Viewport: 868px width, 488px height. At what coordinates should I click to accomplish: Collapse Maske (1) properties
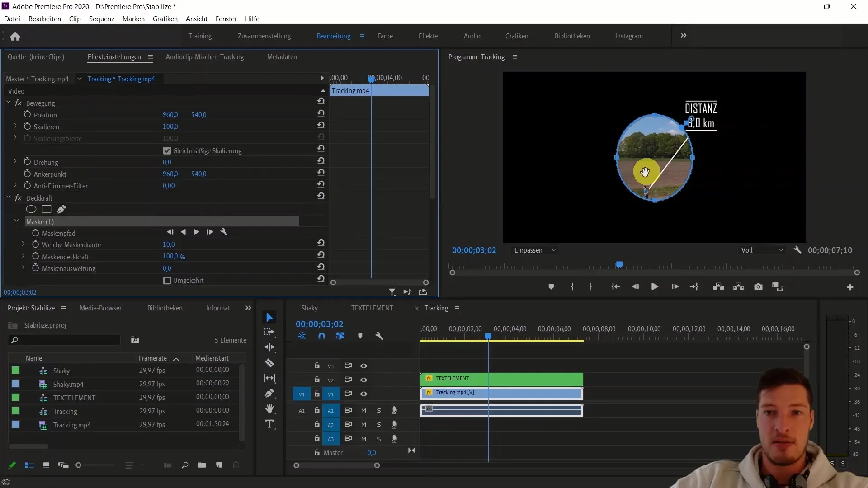click(17, 221)
